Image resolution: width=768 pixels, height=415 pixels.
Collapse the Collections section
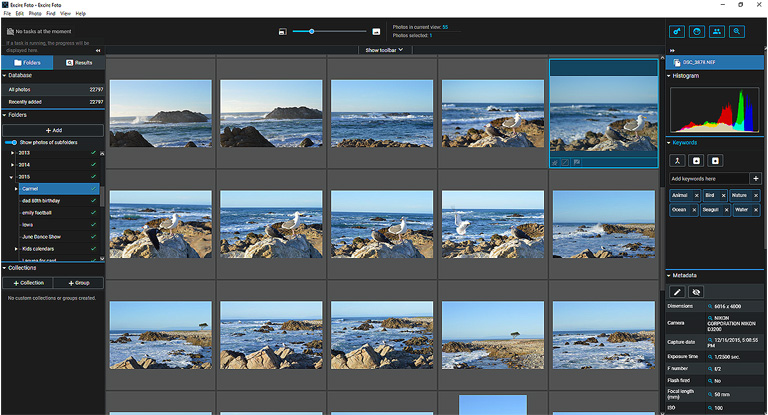(x=4, y=268)
